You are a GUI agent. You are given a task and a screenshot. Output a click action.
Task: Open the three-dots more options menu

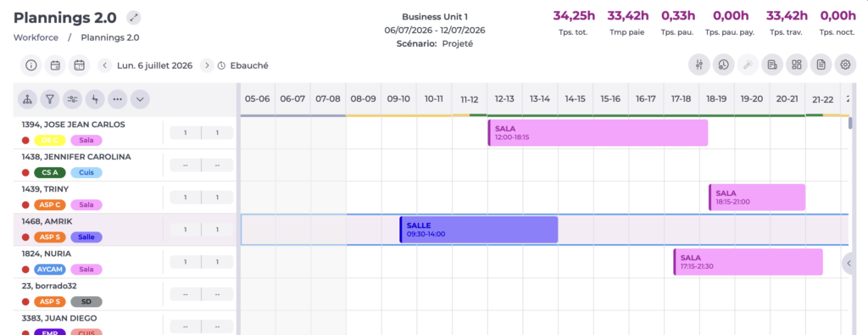click(x=117, y=99)
